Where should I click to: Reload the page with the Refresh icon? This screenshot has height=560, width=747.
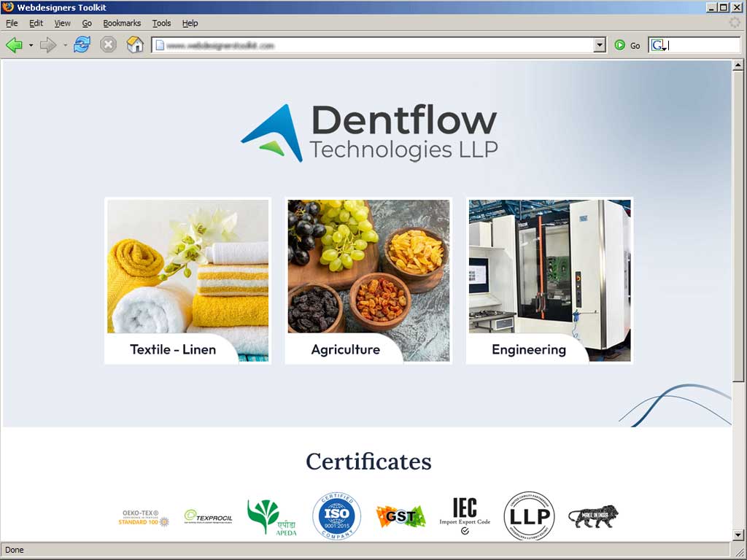[82, 45]
